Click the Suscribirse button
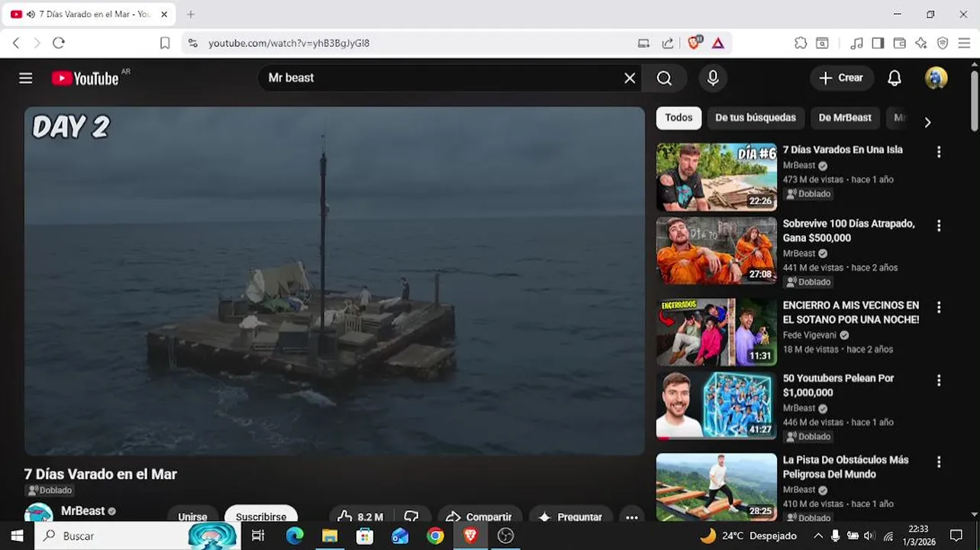Screen dimensions: 980x550 click(x=261, y=516)
